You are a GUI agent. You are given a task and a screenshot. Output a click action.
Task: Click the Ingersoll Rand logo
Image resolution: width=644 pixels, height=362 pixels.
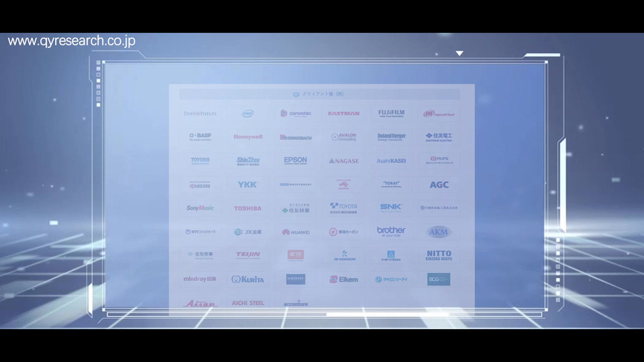tap(439, 114)
